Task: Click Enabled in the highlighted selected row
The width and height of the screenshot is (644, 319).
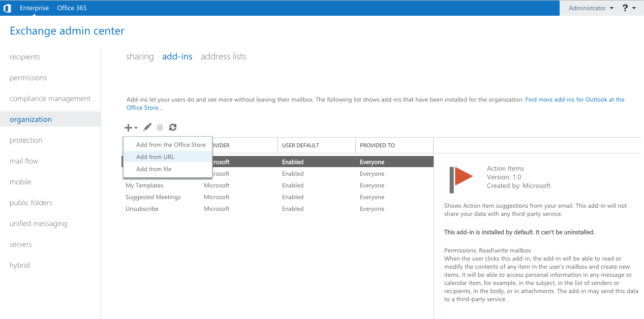Action: pyautogui.click(x=293, y=162)
